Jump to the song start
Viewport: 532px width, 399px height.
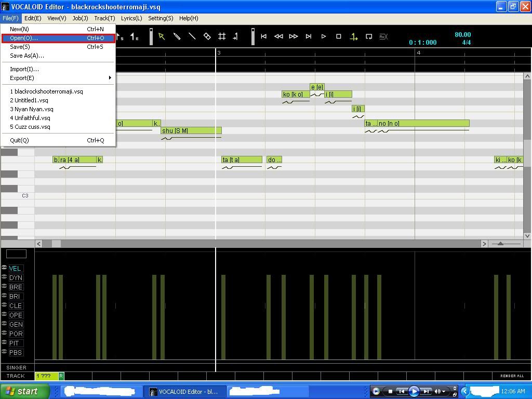click(x=263, y=36)
